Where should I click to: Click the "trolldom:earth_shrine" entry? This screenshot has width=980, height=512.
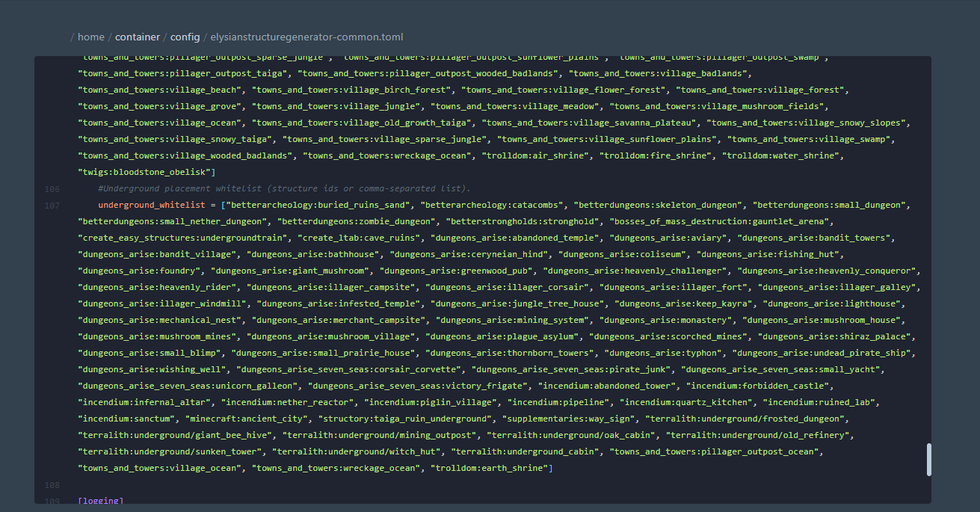(x=489, y=468)
